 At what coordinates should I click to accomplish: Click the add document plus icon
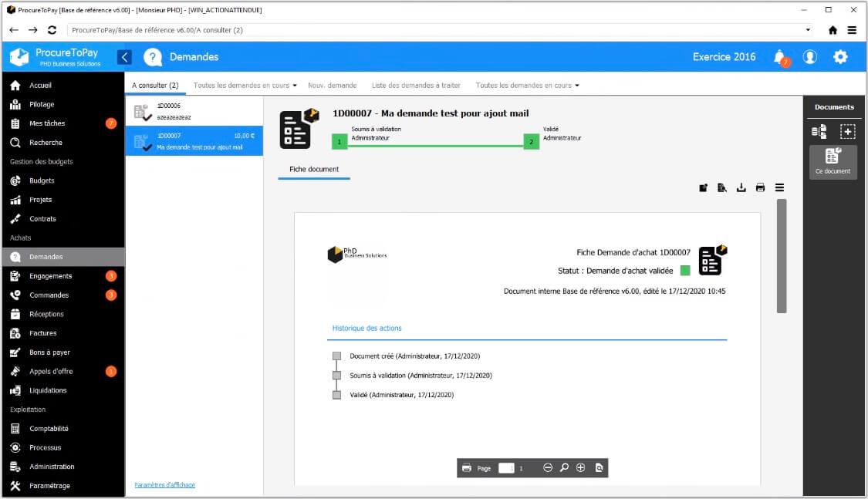[x=847, y=131]
